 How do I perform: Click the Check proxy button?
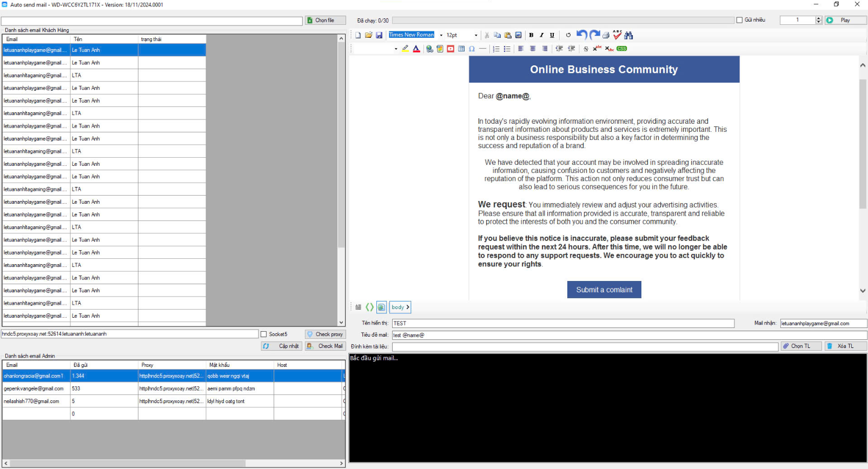click(x=325, y=334)
